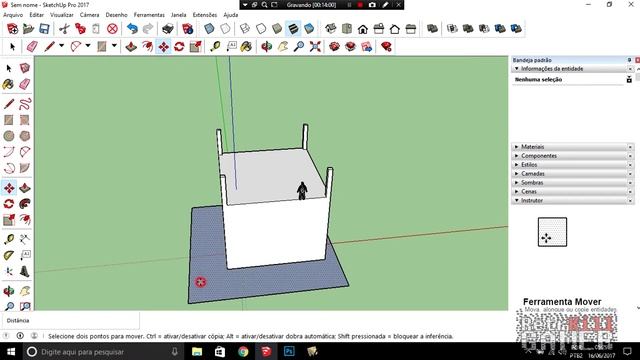The image size is (640, 360).
Task: Select the Protractor tool in left toolbar
Action: (9, 256)
